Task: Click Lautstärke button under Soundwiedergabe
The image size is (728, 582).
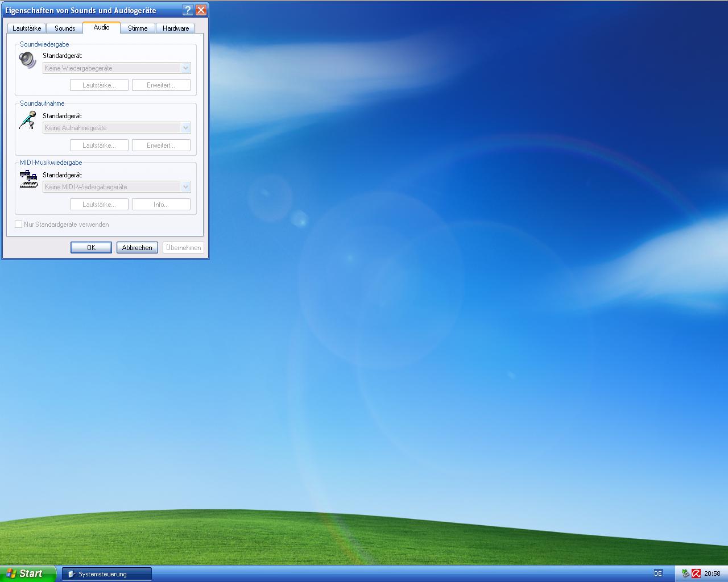Action: pyautogui.click(x=99, y=85)
